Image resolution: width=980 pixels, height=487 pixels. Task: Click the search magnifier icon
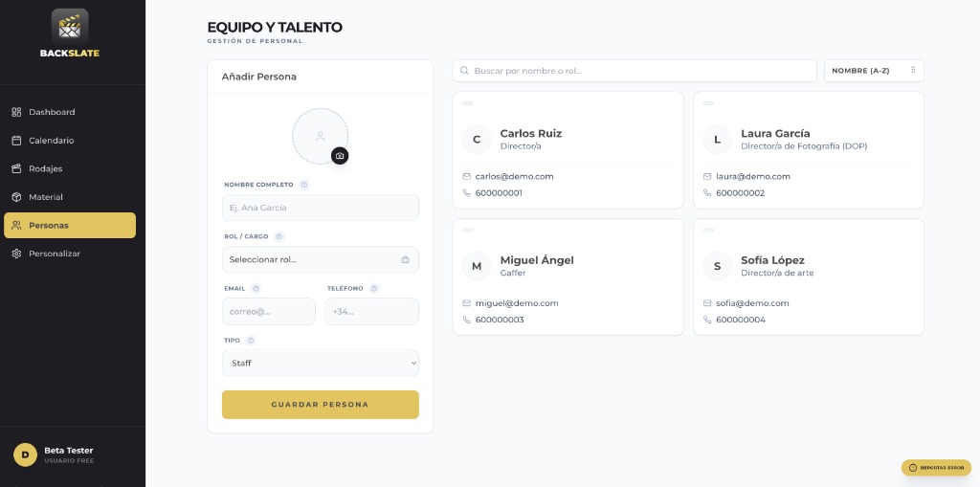(465, 71)
